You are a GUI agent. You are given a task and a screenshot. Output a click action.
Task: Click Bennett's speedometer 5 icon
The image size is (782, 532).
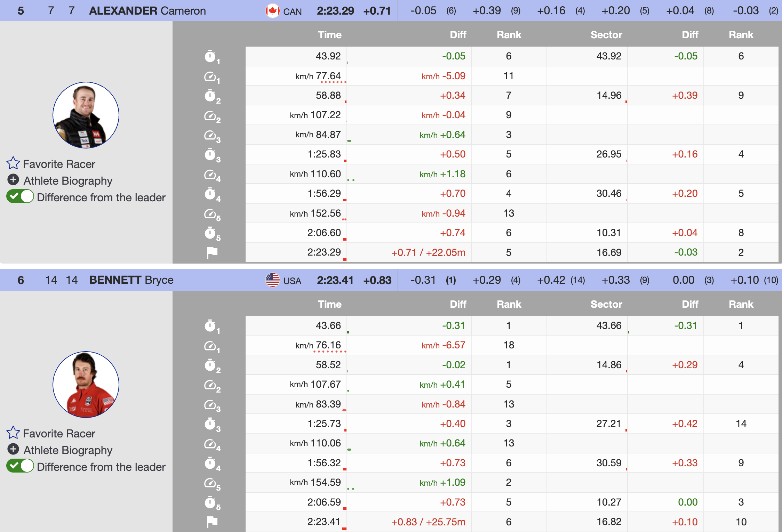click(211, 483)
